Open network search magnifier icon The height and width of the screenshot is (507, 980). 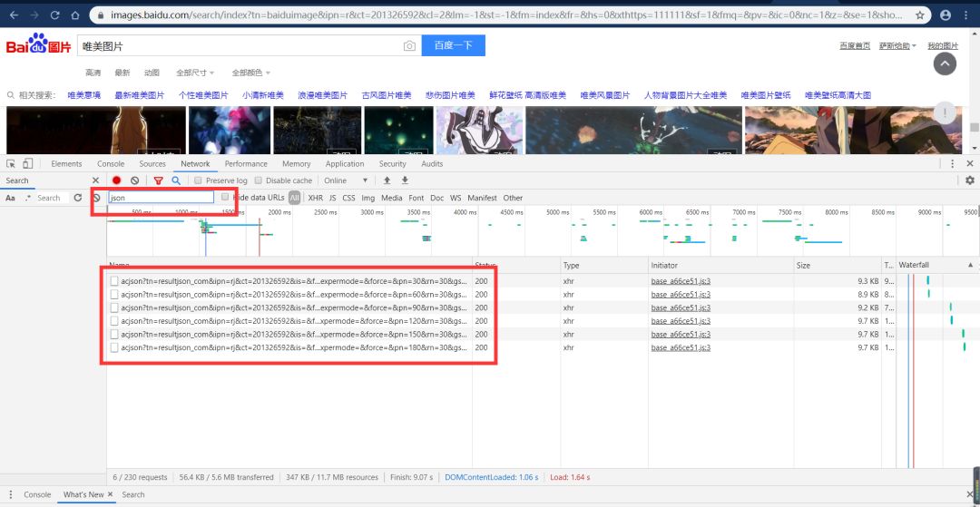pos(176,180)
